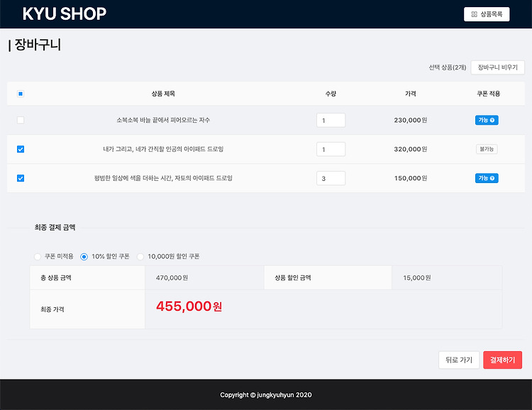This screenshot has height=410, width=532.
Task: Click the 뒤로 가기 button
Action: [x=459, y=360]
